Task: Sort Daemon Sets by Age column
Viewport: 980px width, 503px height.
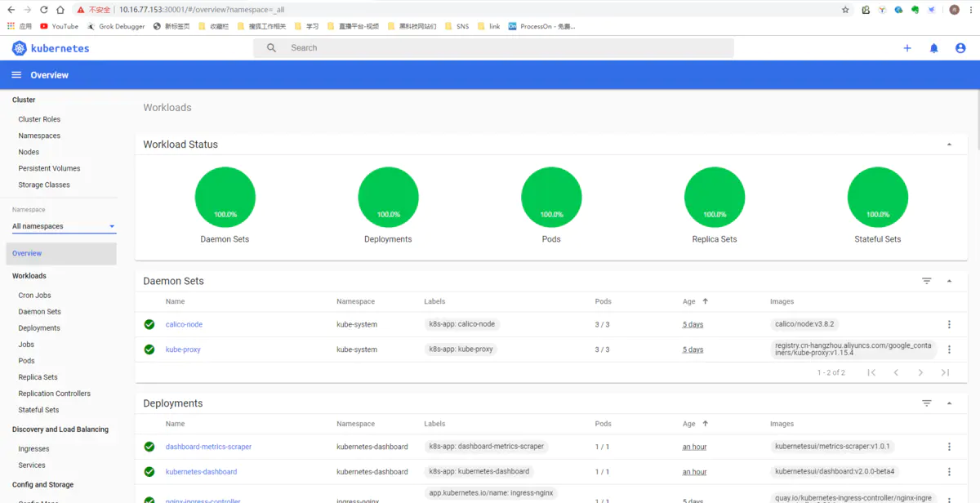Action: click(695, 301)
